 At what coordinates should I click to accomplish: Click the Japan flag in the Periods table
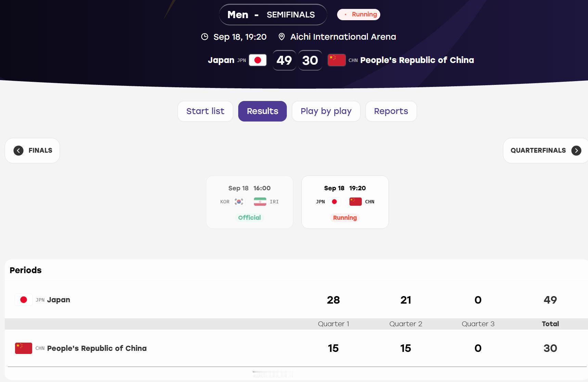point(24,300)
